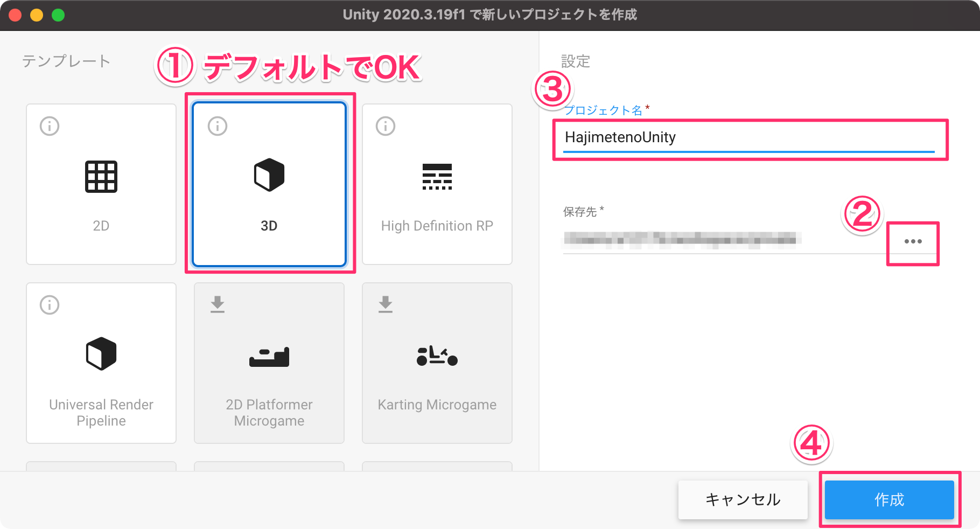Screen dimensions: 980x529
Task: Click the project name field HajimetenoUnity
Action: click(x=749, y=138)
